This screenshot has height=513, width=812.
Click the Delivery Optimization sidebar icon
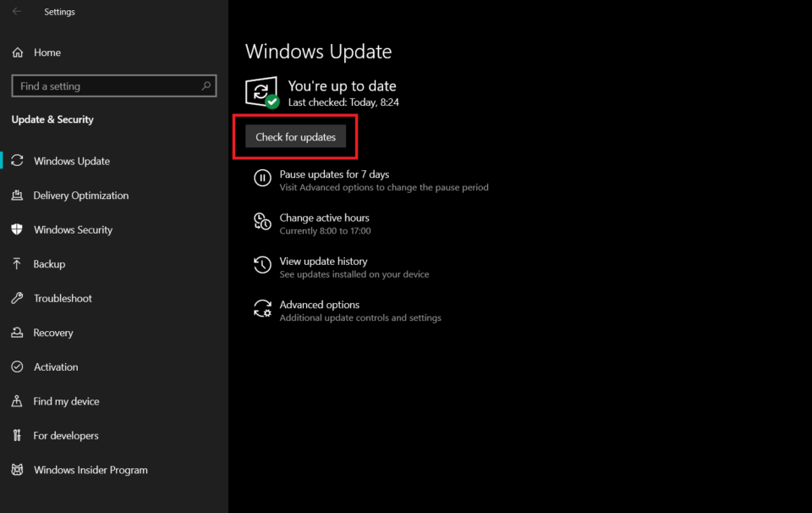tap(17, 196)
